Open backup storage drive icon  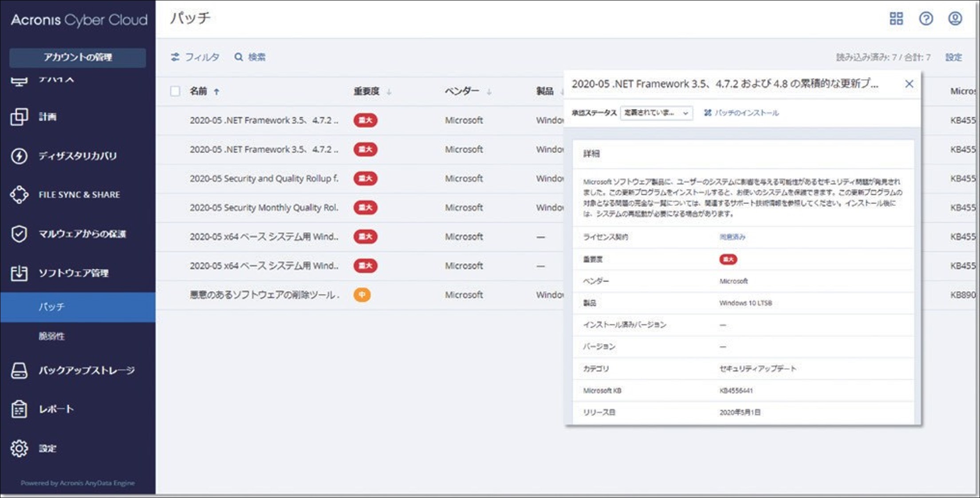click(19, 370)
